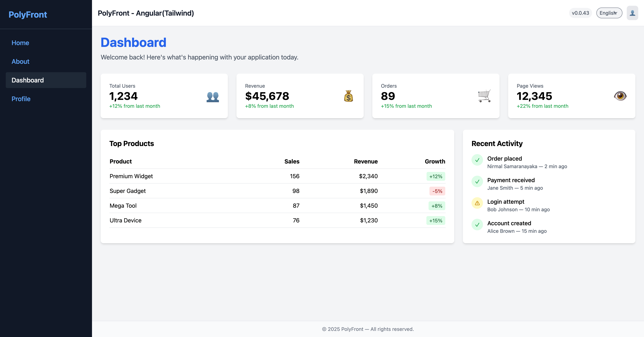Click the Revenue money bag icon
Image resolution: width=644 pixels, height=337 pixels.
(x=348, y=96)
